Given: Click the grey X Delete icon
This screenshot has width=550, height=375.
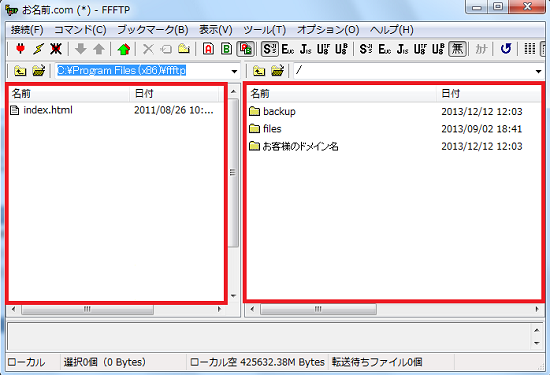Looking at the screenshot, I should (148, 49).
